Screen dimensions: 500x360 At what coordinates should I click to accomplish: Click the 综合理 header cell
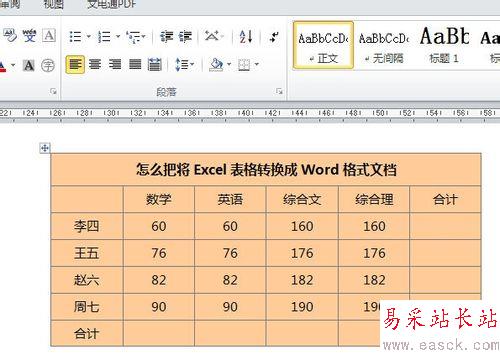(374, 199)
